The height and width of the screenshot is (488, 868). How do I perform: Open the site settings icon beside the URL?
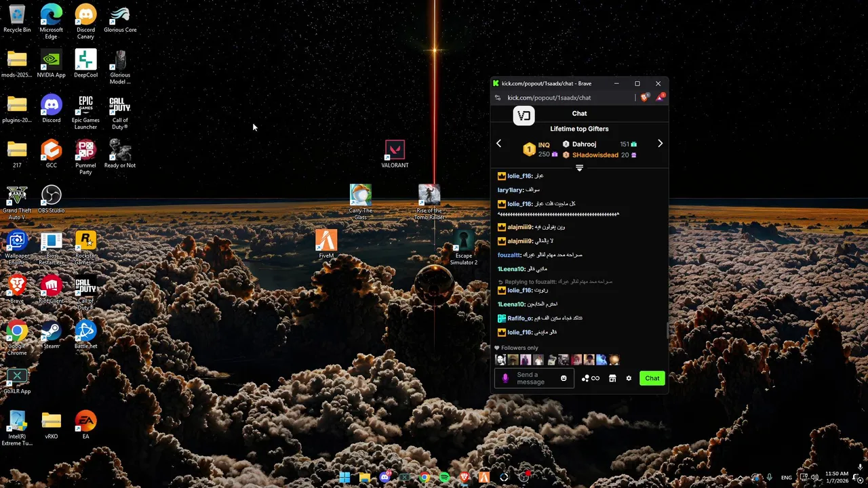[498, 98]
